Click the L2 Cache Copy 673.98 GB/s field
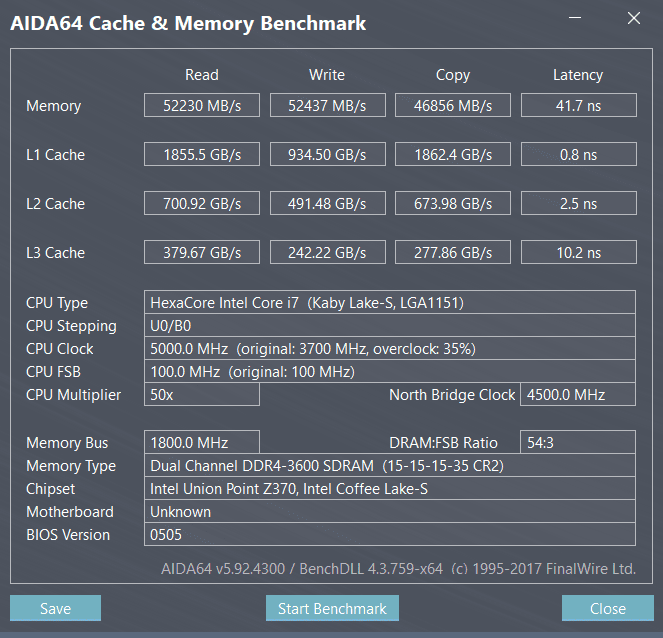 point(453,203)
